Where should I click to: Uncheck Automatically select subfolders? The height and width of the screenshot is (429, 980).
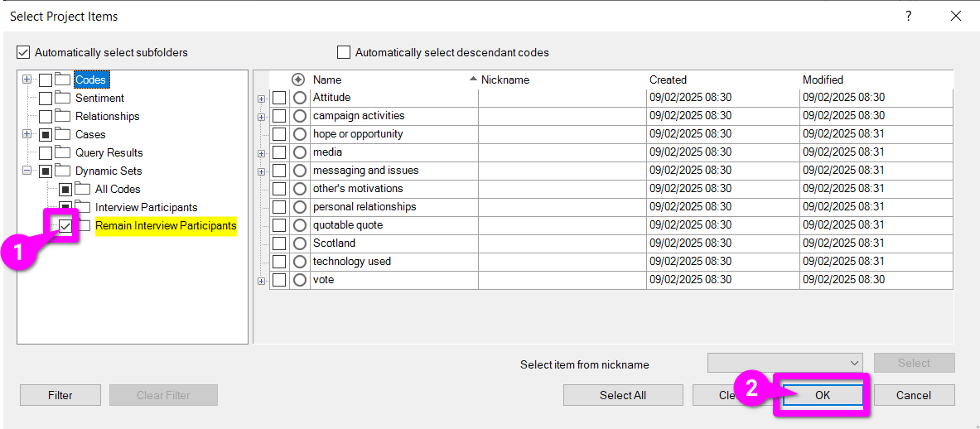[23, 52]
